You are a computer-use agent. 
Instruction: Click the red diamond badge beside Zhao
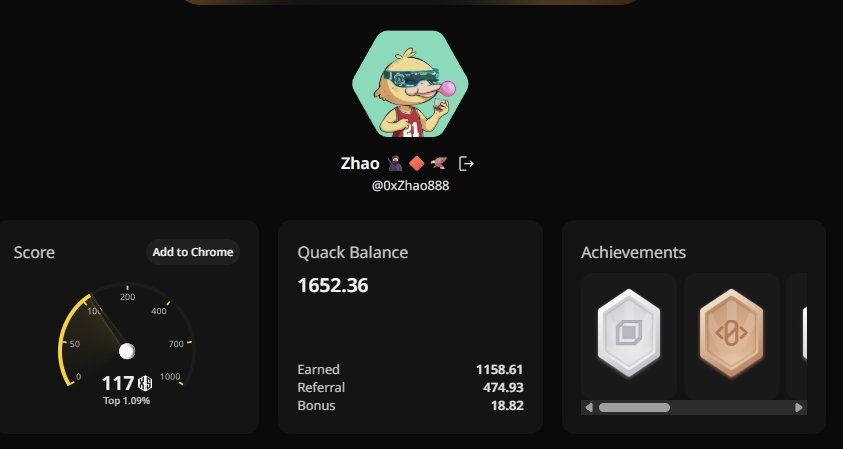tap(417, 163)
